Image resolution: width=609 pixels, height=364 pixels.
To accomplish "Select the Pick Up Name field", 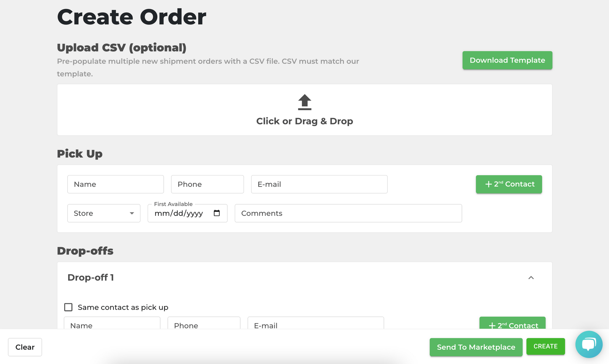I will coord(115,184).
